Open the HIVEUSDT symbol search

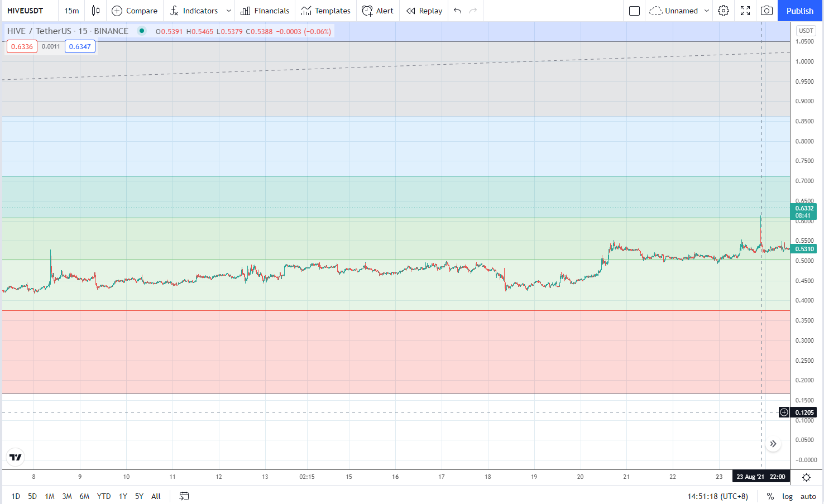pos(25,11)
